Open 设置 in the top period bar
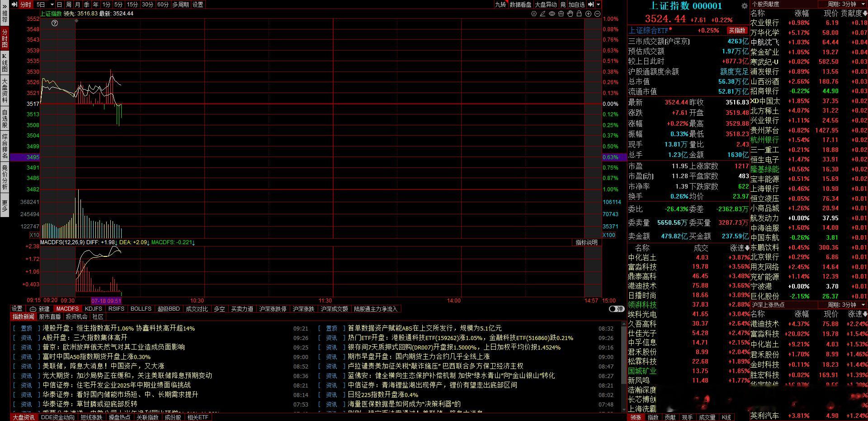Viewport: 868px width, 421px height. (x=198, y=5)
